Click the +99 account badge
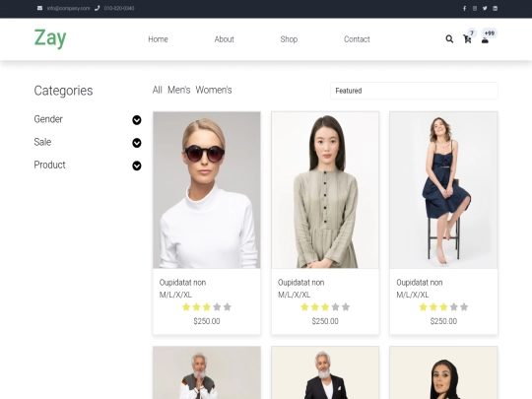This screenshot has height=399, width=532. pos(490,33)
